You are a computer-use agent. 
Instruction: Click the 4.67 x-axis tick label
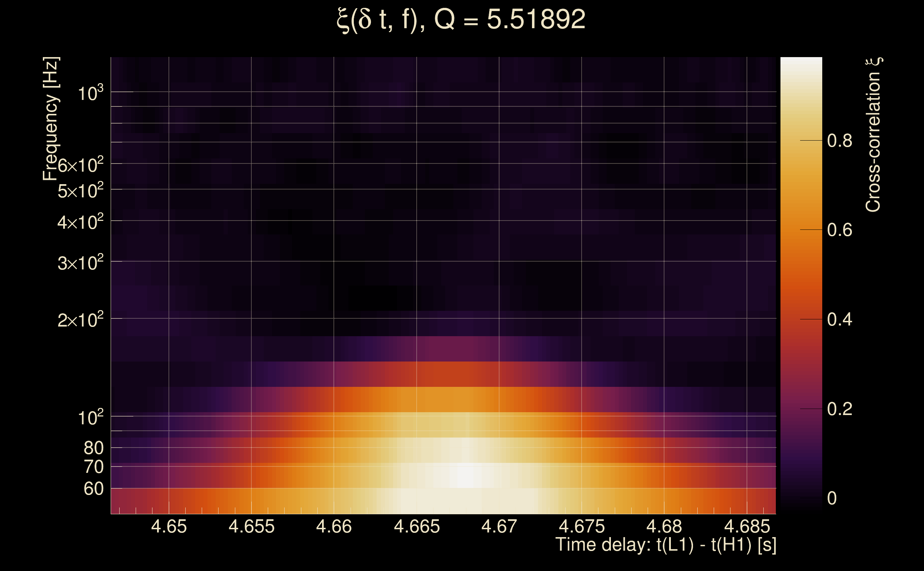coord(499,526)
